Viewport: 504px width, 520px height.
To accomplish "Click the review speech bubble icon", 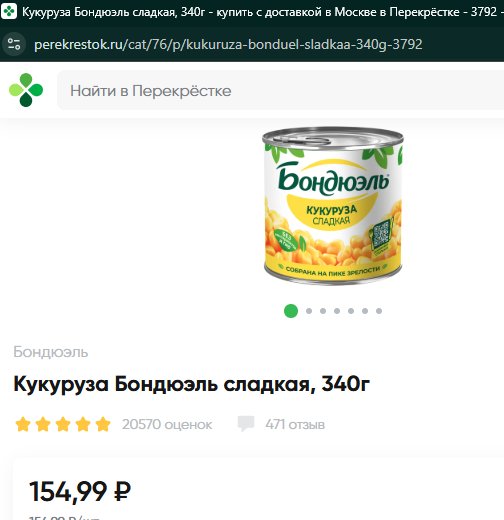I will [246, 424].
